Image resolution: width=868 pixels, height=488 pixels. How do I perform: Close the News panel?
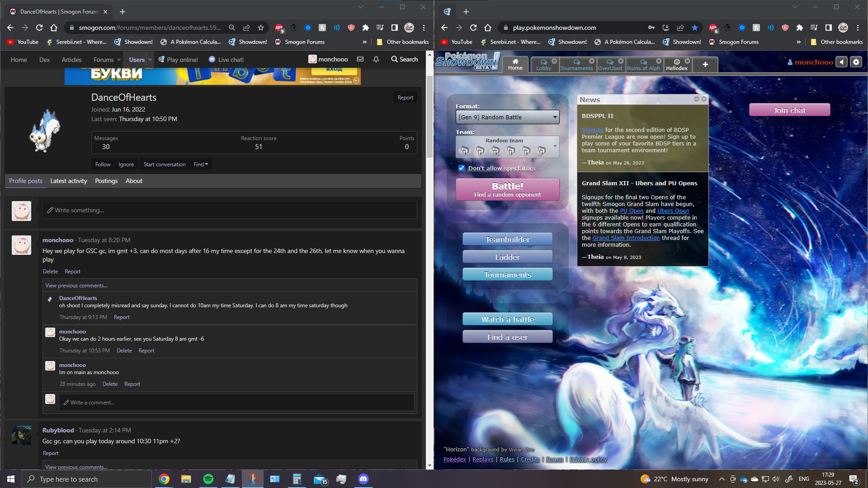[x=704, y=99]
